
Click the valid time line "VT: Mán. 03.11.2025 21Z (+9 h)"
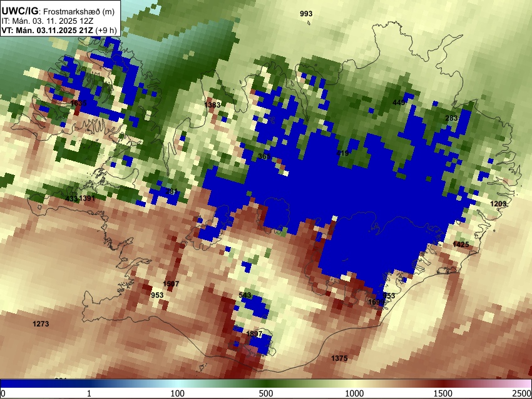[59, 30]
